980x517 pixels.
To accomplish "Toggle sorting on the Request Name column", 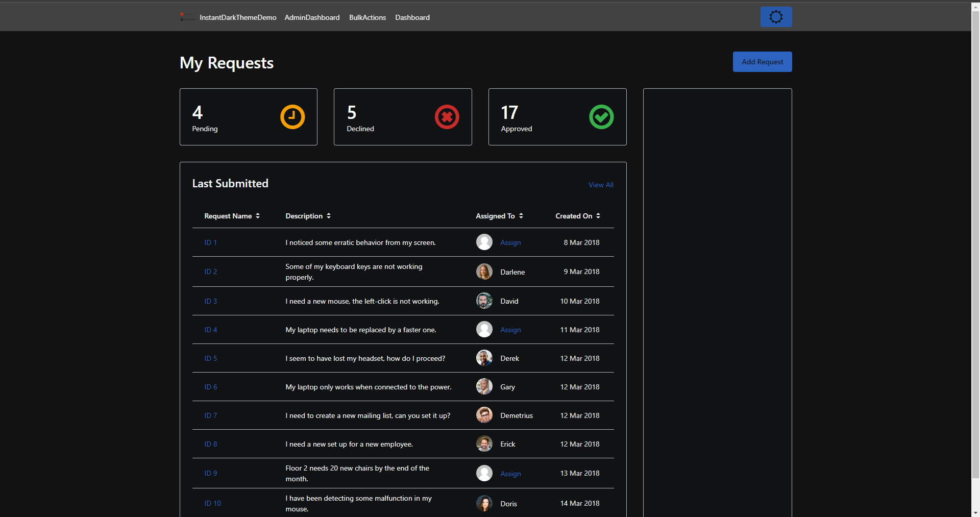I will pos(258,215).
